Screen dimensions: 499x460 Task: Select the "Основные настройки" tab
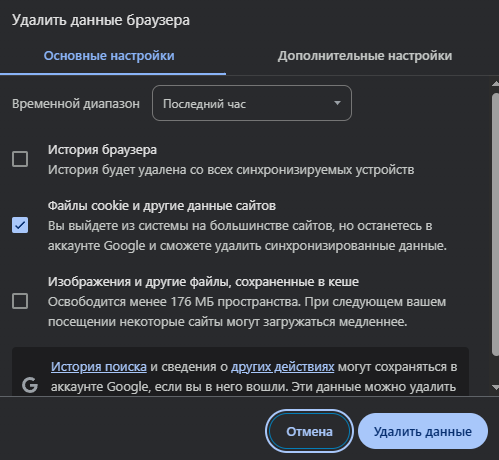tap(109, 56)
